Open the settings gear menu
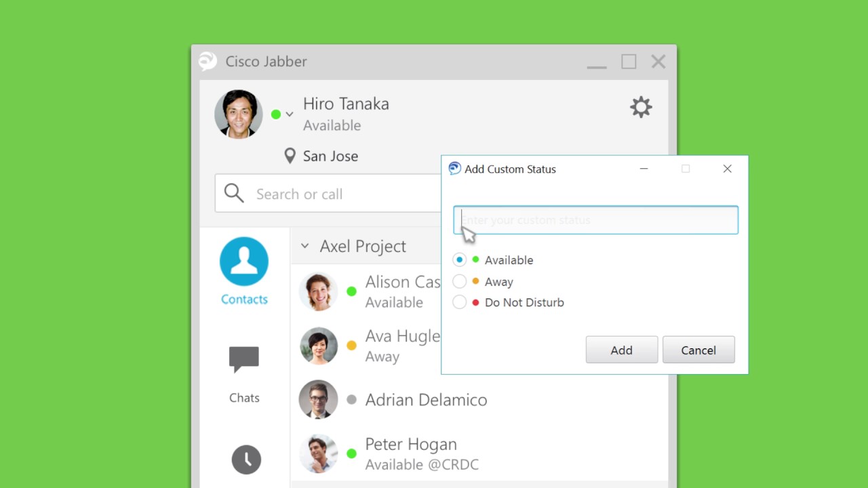868x488 pixels. pyautogui.click(x=641, y=107)
